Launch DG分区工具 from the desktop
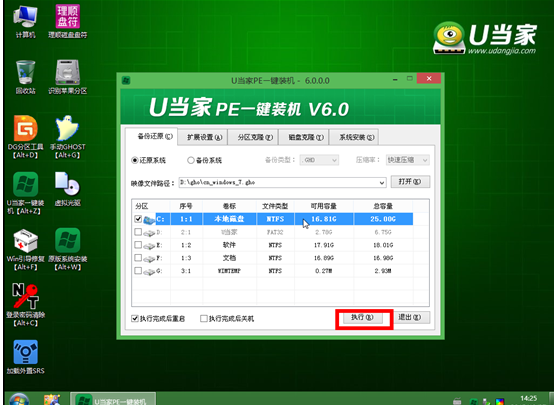Image resolution: width=554 pixels, height=405 pixels. (x=25, y=137)
